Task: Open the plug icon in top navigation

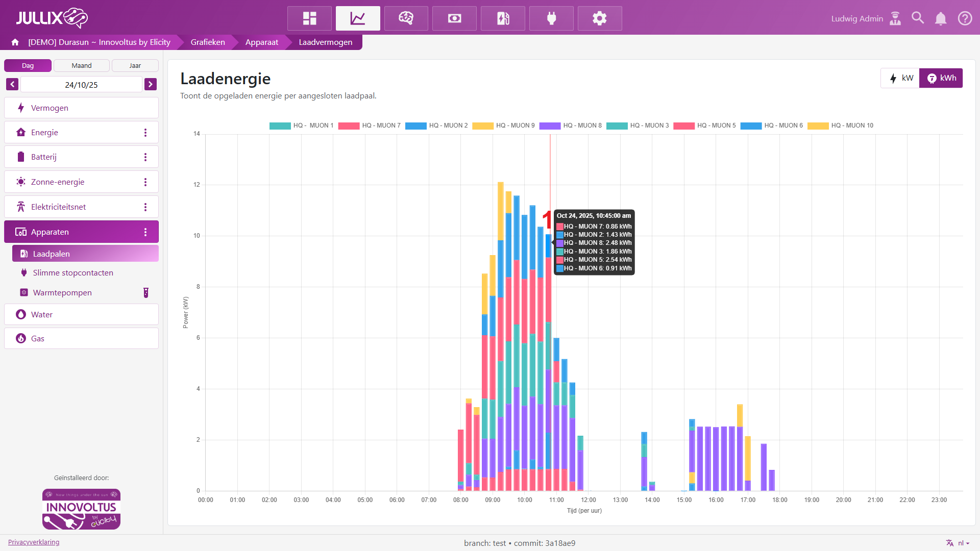Action: click(551, 18)
